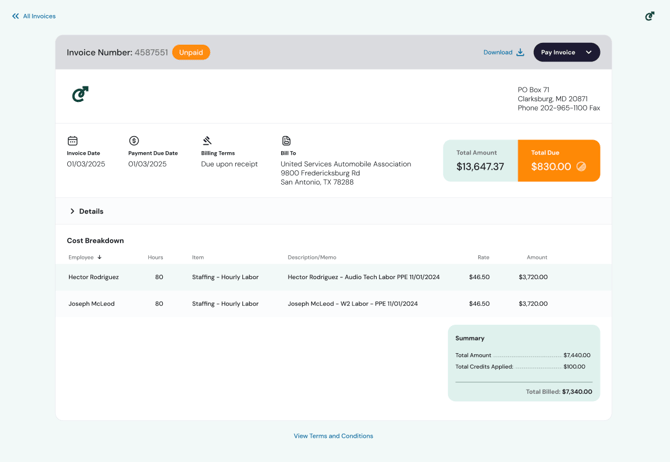
Task: Click the orange Unpaid status badge
Action: point(191,52)
